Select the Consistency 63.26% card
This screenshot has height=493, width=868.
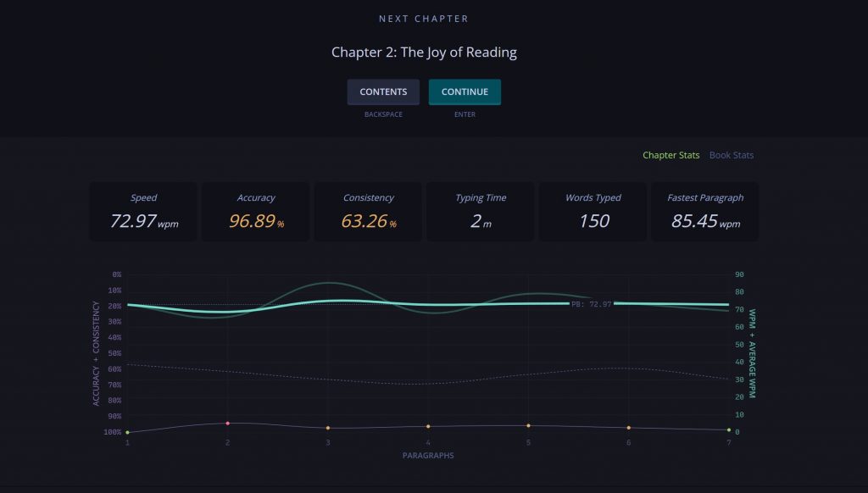[368, 212]
